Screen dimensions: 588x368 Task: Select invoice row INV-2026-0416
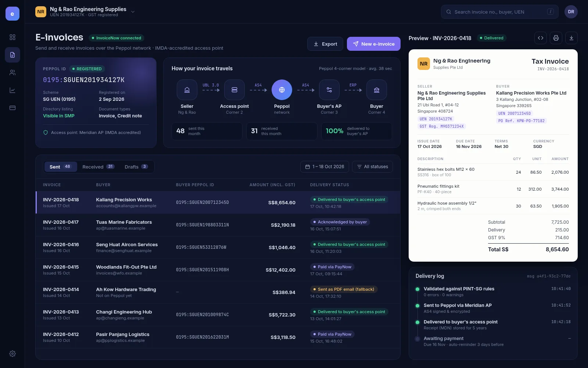click(218, 247)
